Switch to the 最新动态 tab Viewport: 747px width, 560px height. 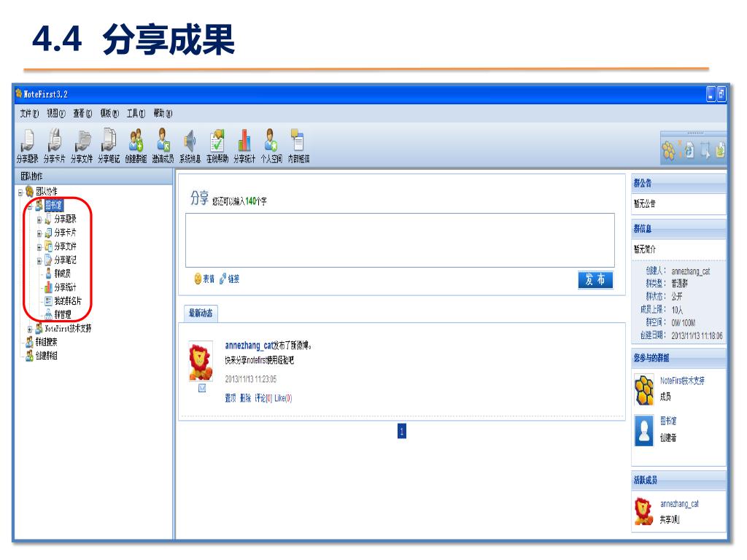(201, 314)
